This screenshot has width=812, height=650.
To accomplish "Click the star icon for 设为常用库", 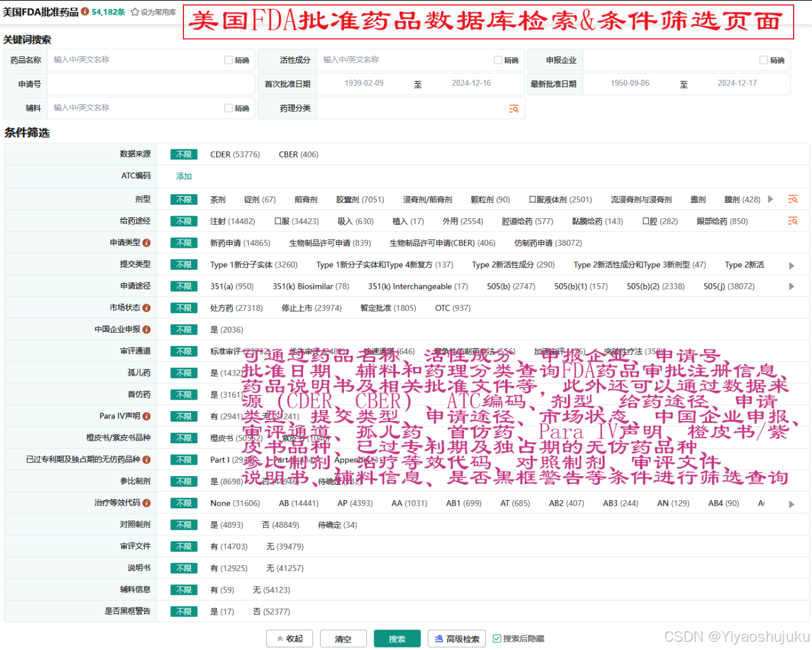I will pos(135,12).
